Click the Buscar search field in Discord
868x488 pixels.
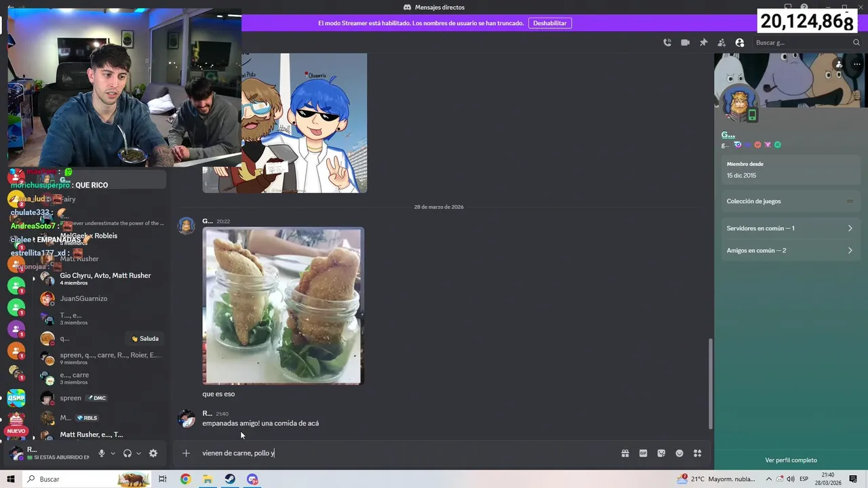[806, 43]
